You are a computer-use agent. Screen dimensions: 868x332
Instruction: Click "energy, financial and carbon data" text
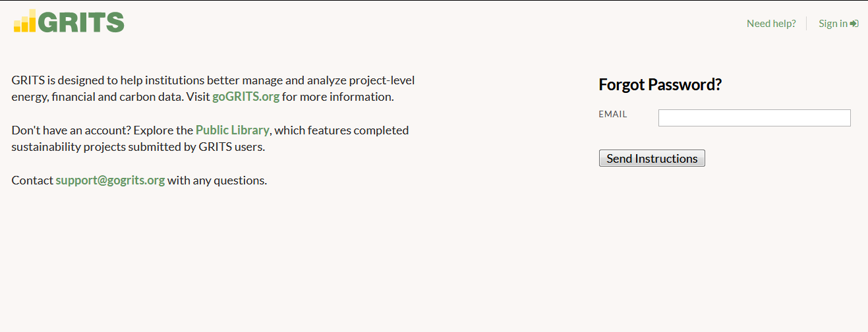(96, 97)
